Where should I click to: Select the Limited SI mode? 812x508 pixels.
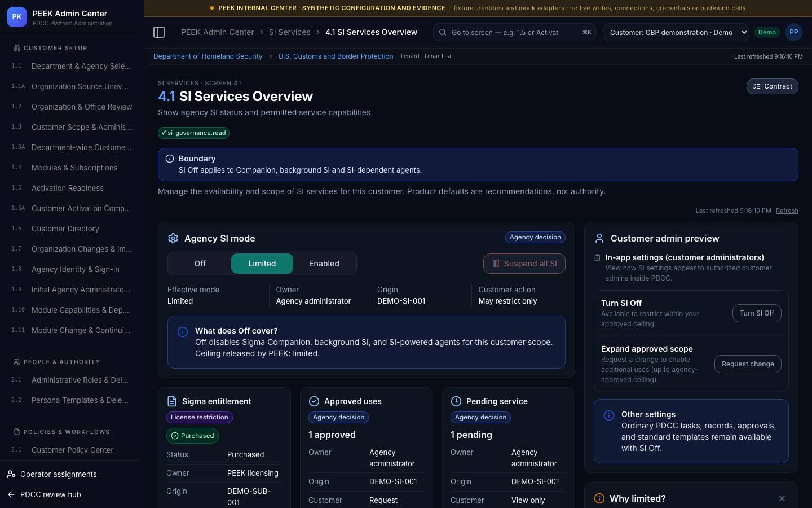pos(262,264)
